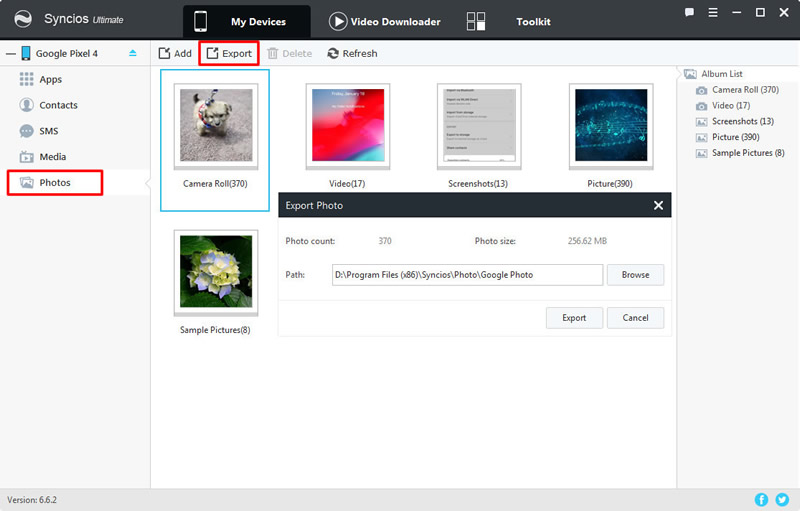Open the Twitter icon in status bar
The height and width of the screenshot is (511, 800).
(x=782, y=500)
